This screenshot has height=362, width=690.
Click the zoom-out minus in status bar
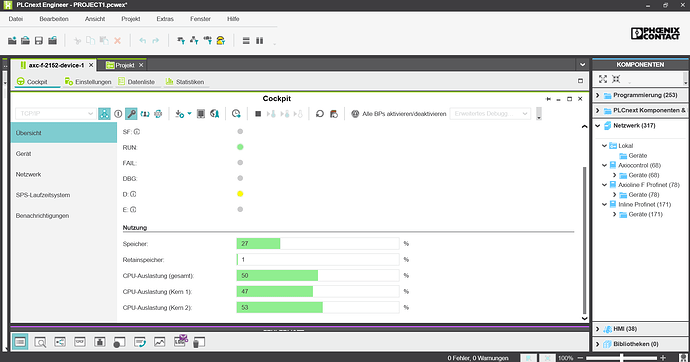580,358
